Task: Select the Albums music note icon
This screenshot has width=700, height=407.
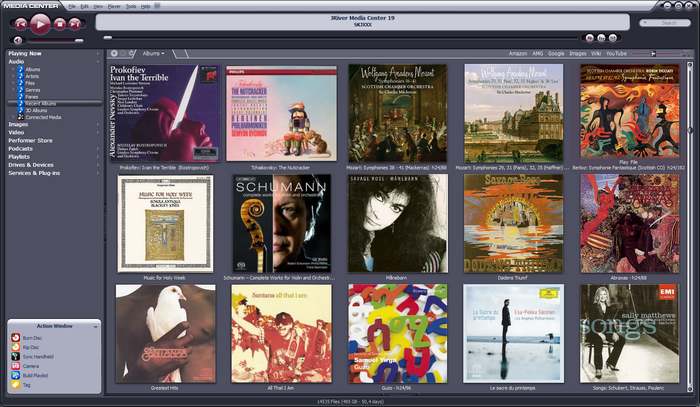Action: click(20, 69)
